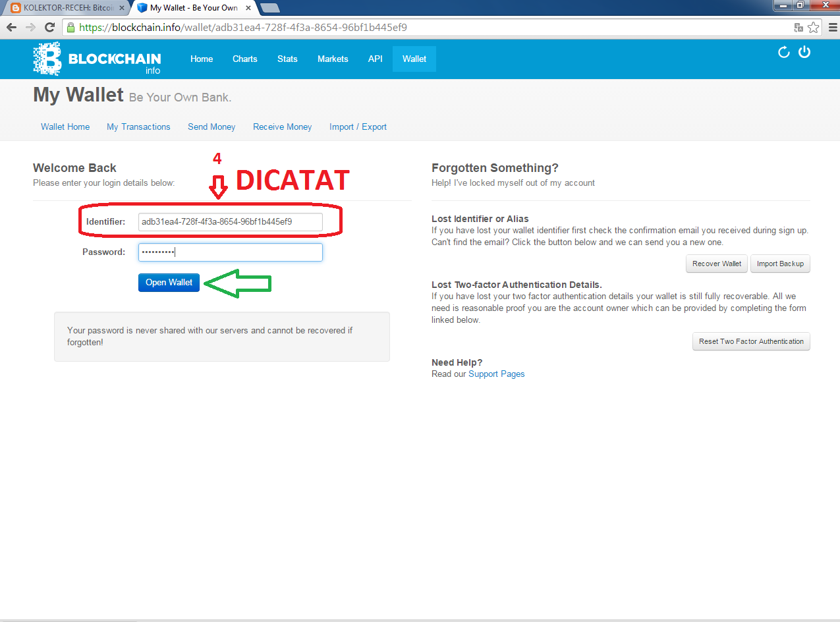
Task: Open Home in the top navigation
Action: click(x=202, y=59)
